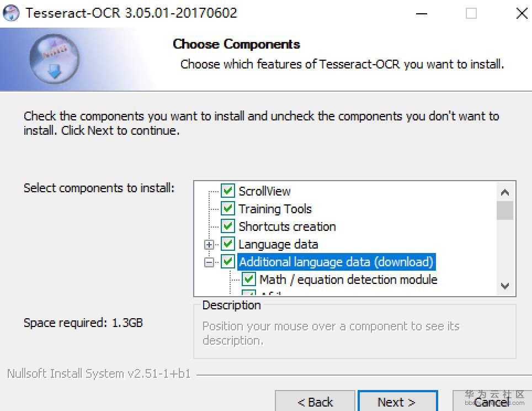Toggle the Math / equation detection module checkbox
532x411 pixels.
tap(249, 280)
